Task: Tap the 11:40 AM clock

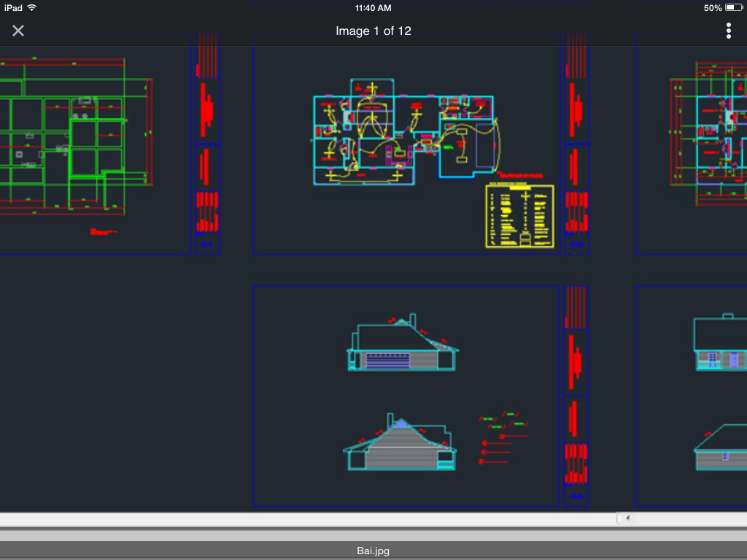Action: click(373, 7)
